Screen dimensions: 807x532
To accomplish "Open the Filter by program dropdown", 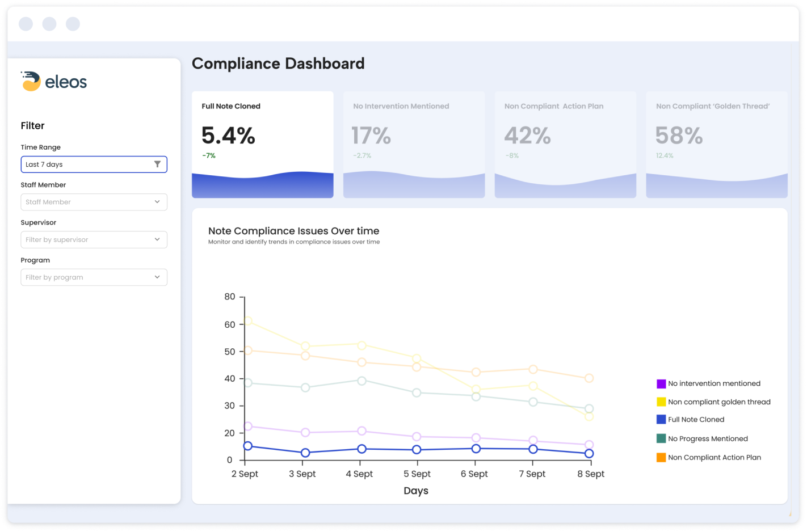I will pos(94,277).
